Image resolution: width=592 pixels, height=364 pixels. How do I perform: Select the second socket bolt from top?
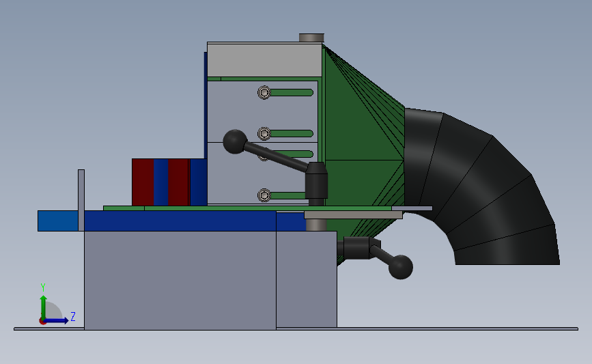[x=264, y=134]
